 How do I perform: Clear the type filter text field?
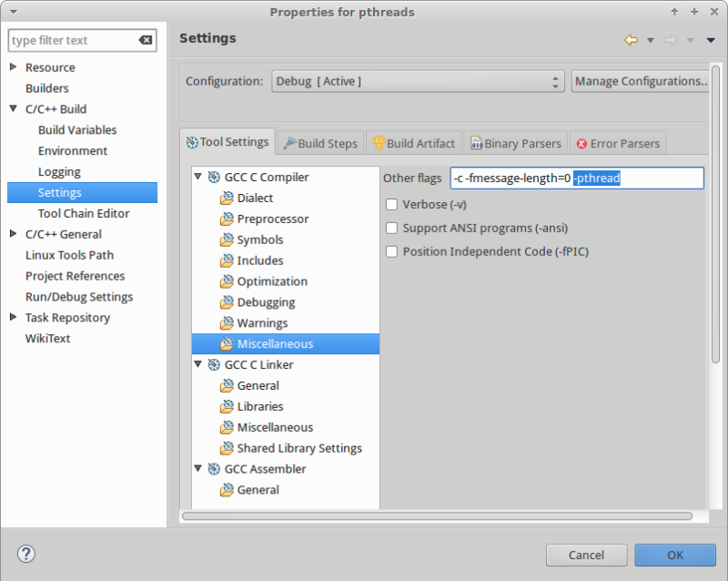coord(146,40)
